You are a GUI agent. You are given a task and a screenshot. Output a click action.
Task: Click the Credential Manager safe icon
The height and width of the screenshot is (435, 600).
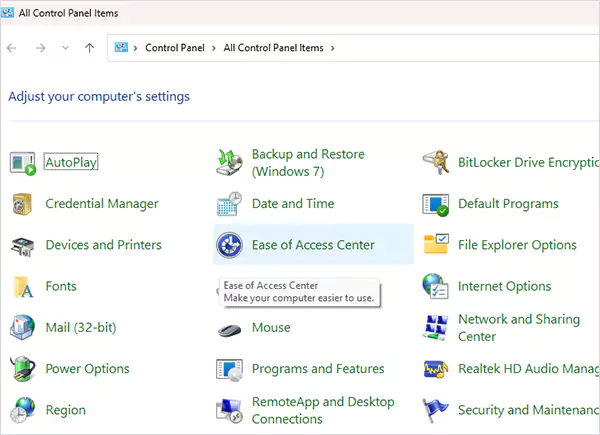(23, 204)
